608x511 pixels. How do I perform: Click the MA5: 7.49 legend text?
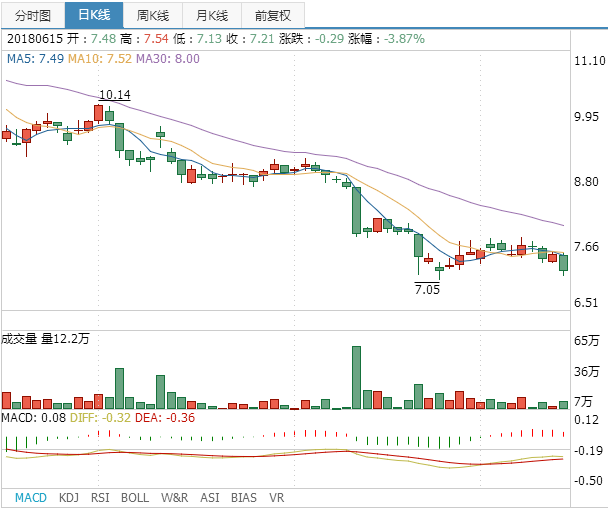[x=35, y=59]
